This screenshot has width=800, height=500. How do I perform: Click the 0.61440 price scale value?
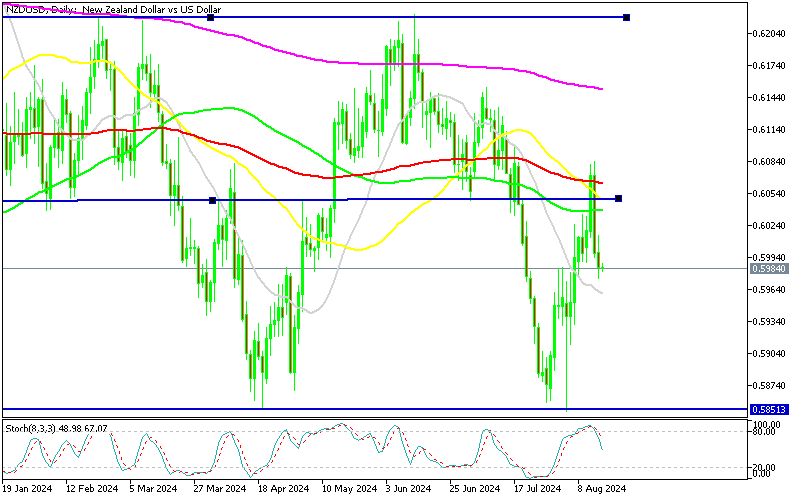click(770, 97)
